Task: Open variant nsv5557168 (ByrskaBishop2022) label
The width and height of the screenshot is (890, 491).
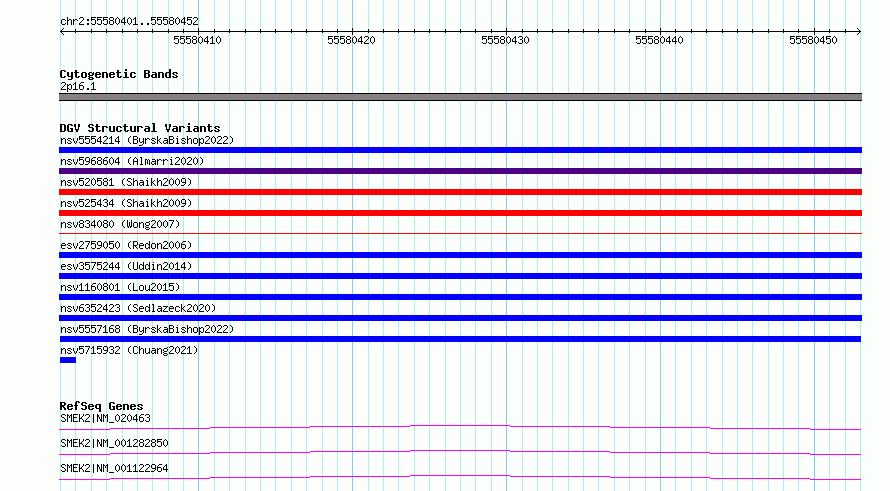Action: coord(147,329)
